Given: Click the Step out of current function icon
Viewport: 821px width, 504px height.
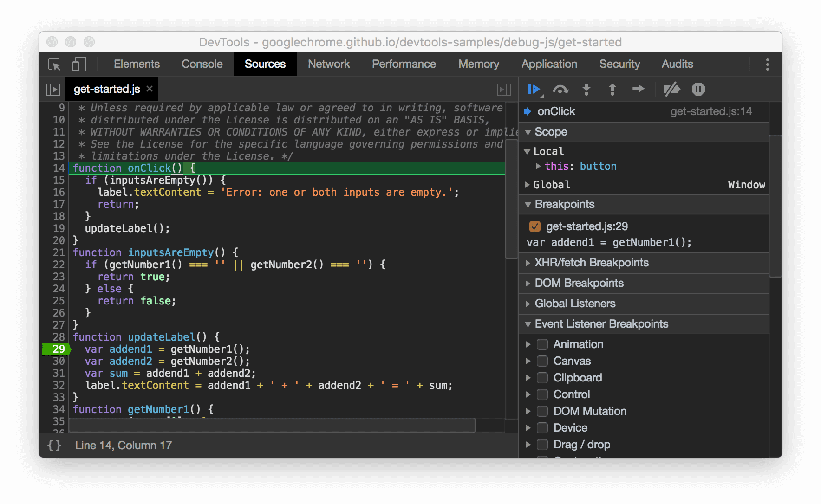Looking at the screenshot, I should point(612,89).
